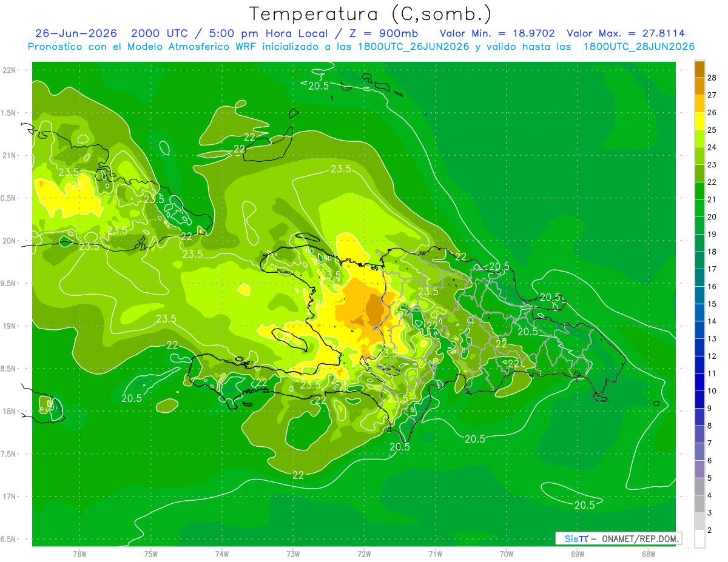Viewport: 728px width, 562px height.
Task: Click the '2000 UTC' time text
Action: coord(160,33)
